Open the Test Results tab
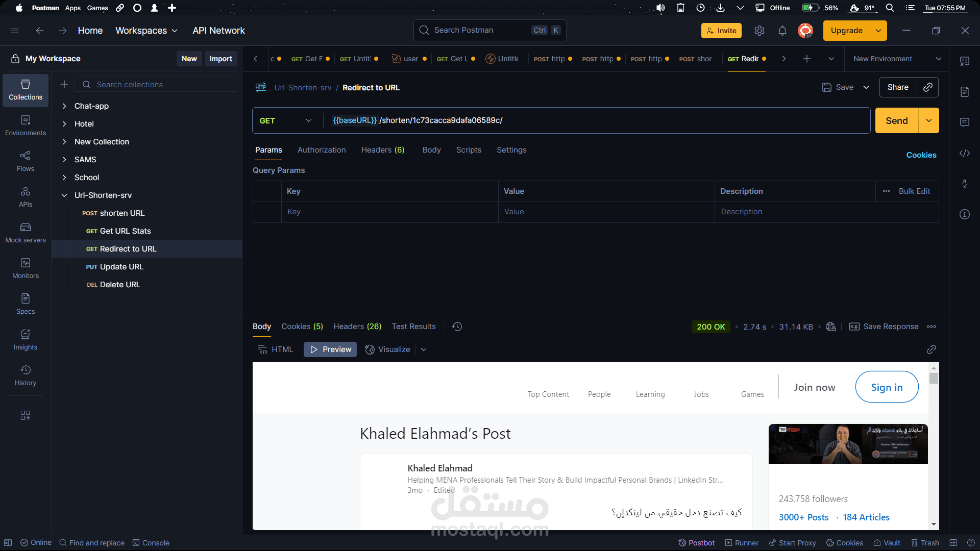Screen dimensions: 980x551 click(x=414, y=327)
